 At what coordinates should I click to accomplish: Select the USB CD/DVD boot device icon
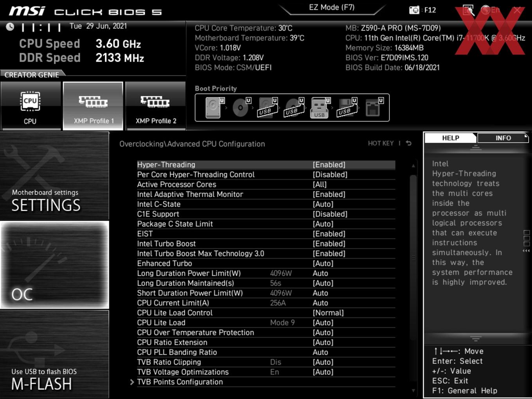pos(294,108)
